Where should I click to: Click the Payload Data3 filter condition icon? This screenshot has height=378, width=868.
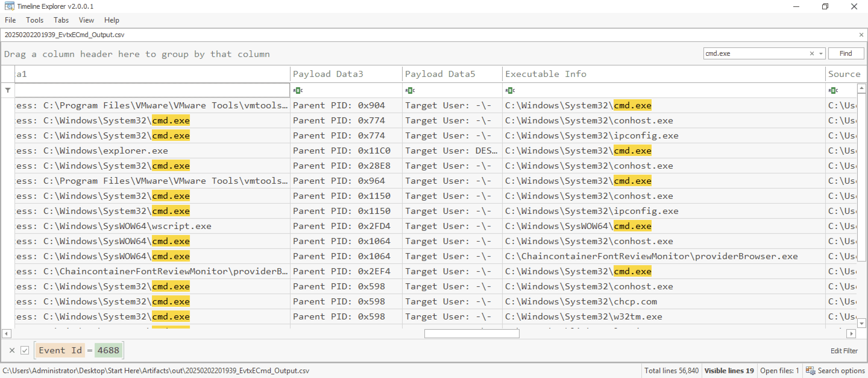[298, 91]
